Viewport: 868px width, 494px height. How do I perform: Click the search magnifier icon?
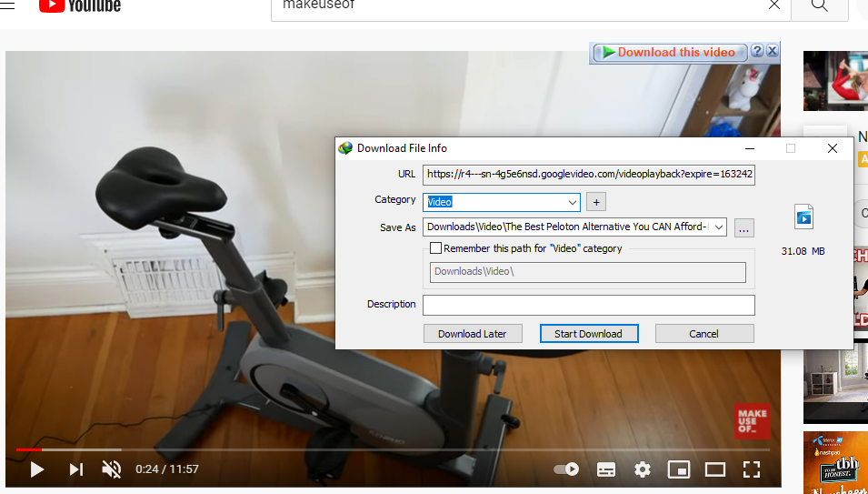tap(819, 5)
